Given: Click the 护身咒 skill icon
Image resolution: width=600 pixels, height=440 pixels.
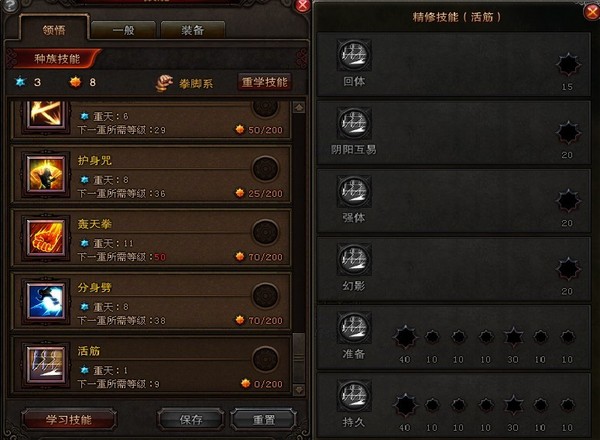Looking at the screenshot, I should [46, 174].
